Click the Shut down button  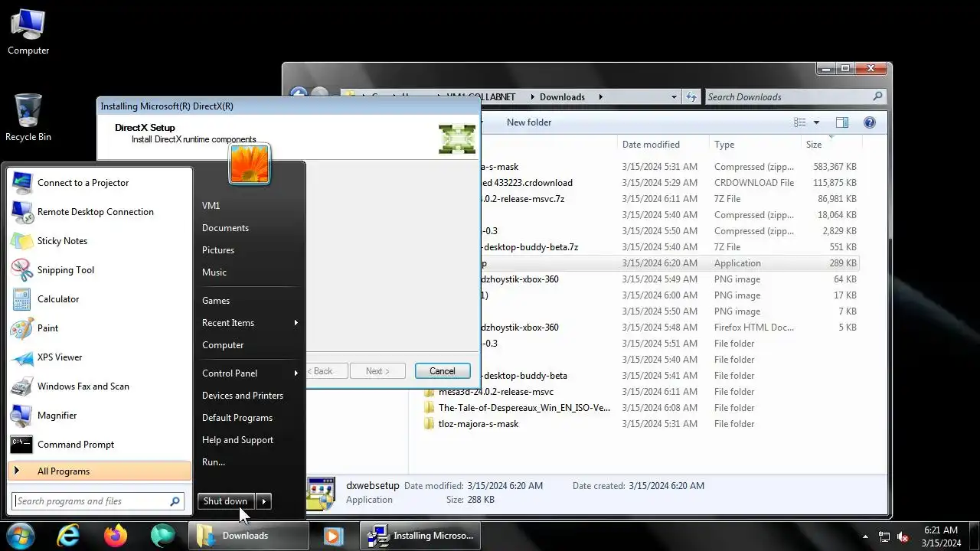(226, 501)
